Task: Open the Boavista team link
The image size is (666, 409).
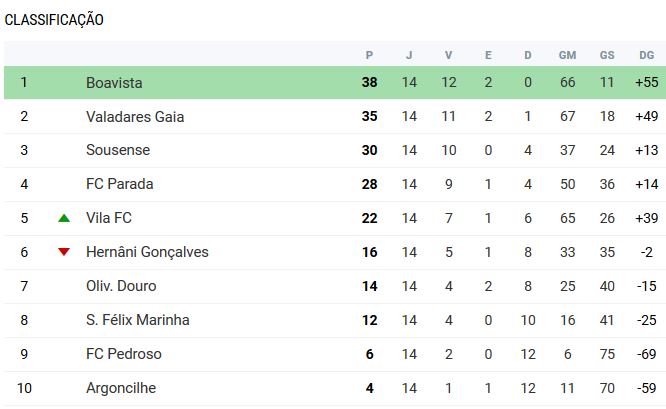Action: point(114,82)
